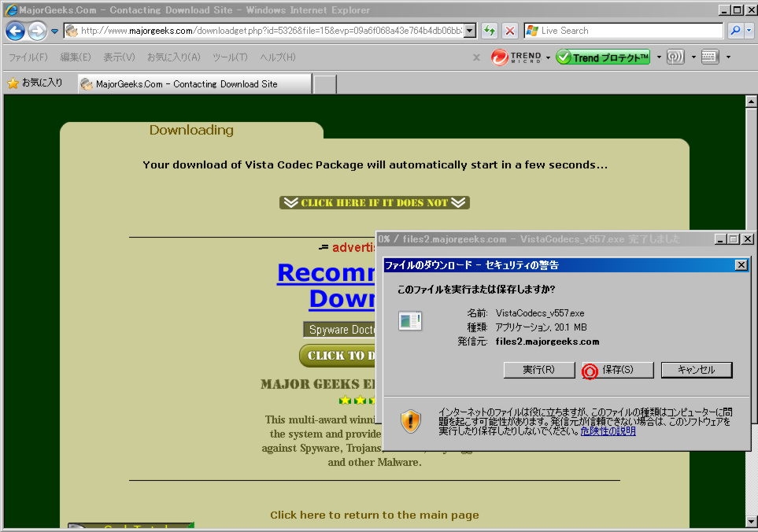Click the Downloading heading text
The width and height of the screenshot is (758, 532).
191,130
